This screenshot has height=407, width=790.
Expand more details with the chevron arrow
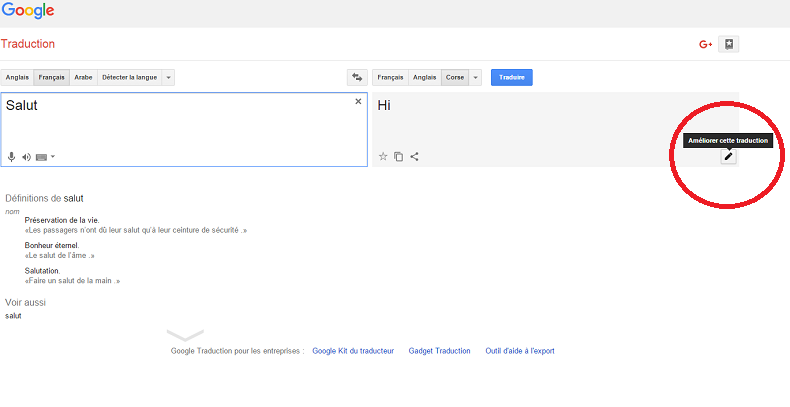click(x=185, y=335)
